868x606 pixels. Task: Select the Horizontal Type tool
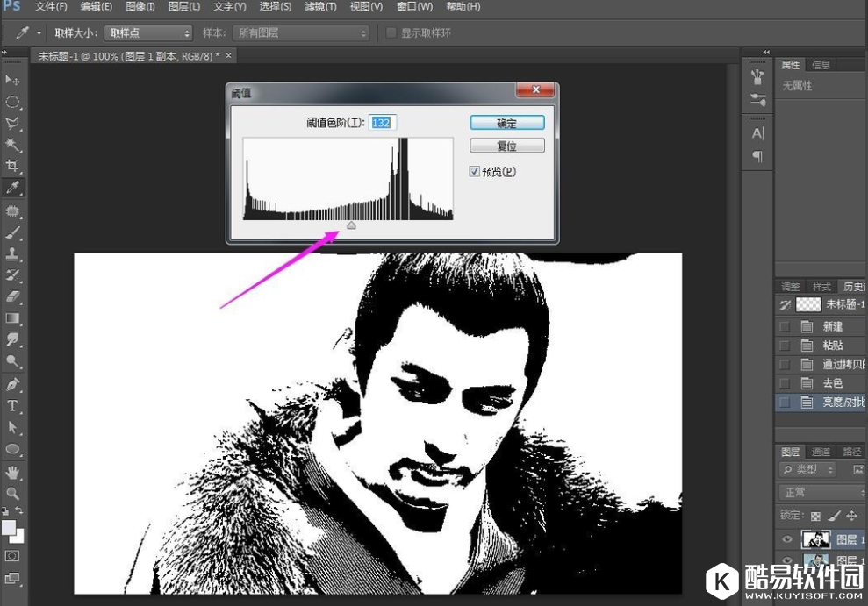tap(13, 406)
